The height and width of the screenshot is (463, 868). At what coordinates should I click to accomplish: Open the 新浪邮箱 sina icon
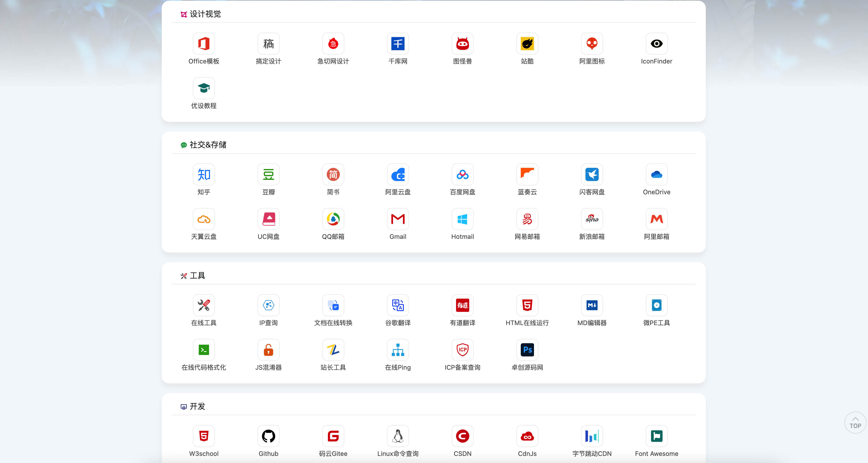pyautogui.click(x=592, y=219)
